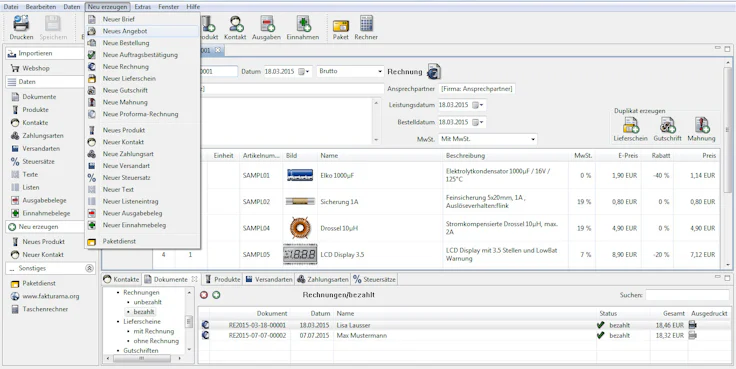Viewport: 736px width, 369px height.
Task: Open Zahlungsarten in the sidebar
Action: (x=43, y=136)
